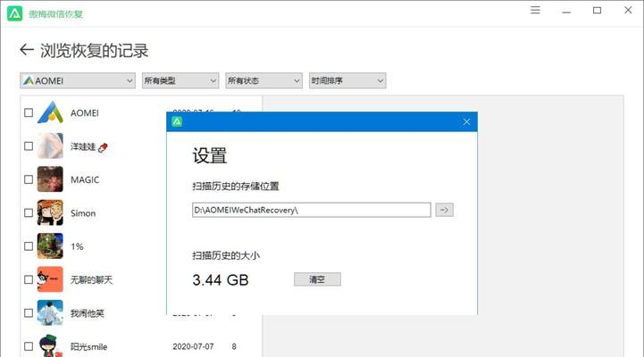
Task: Enable the checkbox next to 1%
Action: (29, 246)
